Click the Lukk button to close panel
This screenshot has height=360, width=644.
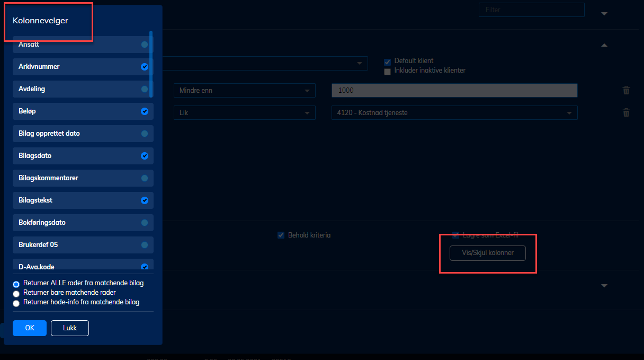[x=69, y=328]
